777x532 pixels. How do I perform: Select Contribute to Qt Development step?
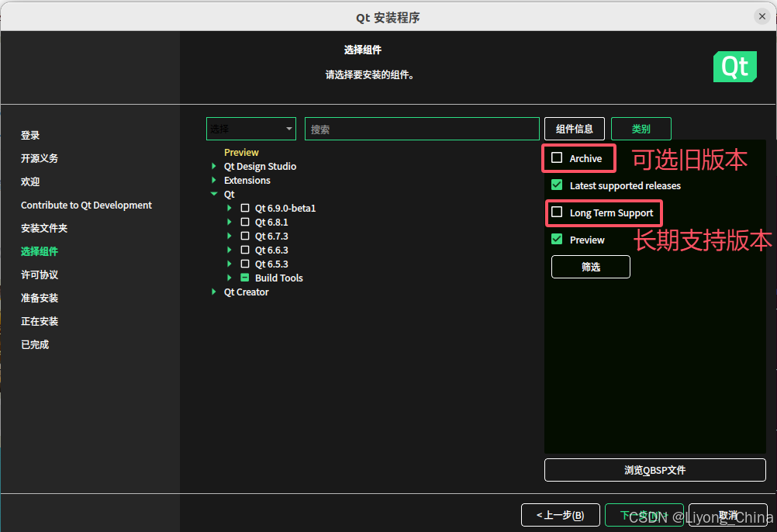86,205
